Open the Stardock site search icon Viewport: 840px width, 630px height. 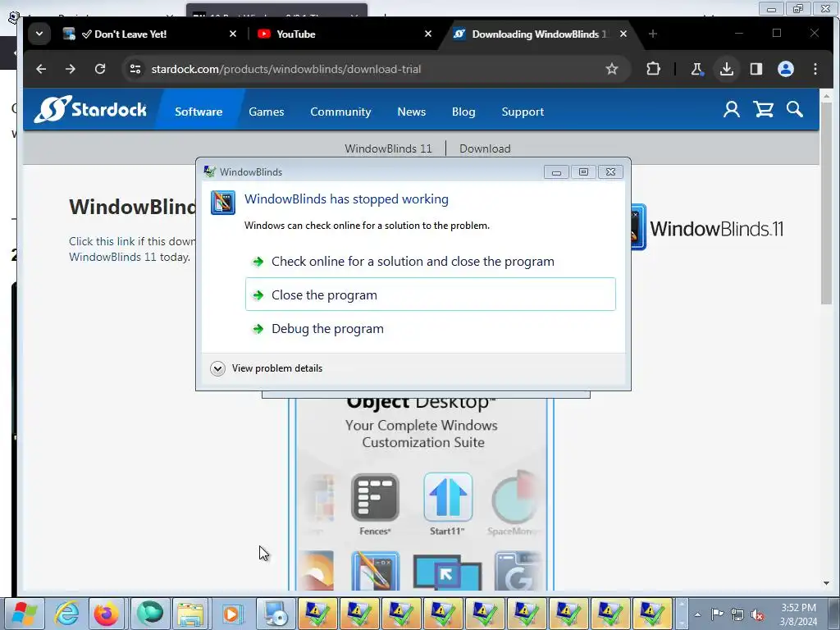click(x=795, y=110)
